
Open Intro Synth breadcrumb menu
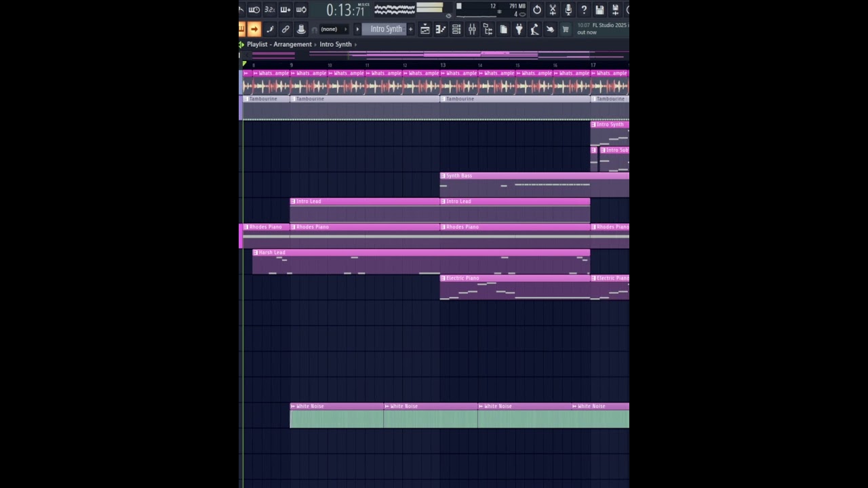[x=336, y=44]
